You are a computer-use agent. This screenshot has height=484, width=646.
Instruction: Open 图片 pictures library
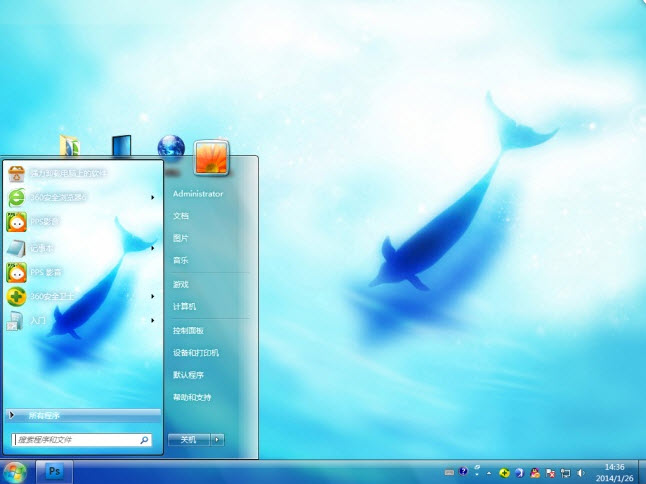click(181, 238)
